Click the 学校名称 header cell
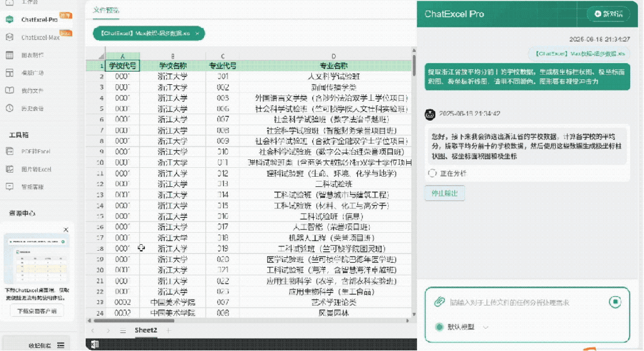The width and height of the screenshot is (644, 351). click(172, 66)
